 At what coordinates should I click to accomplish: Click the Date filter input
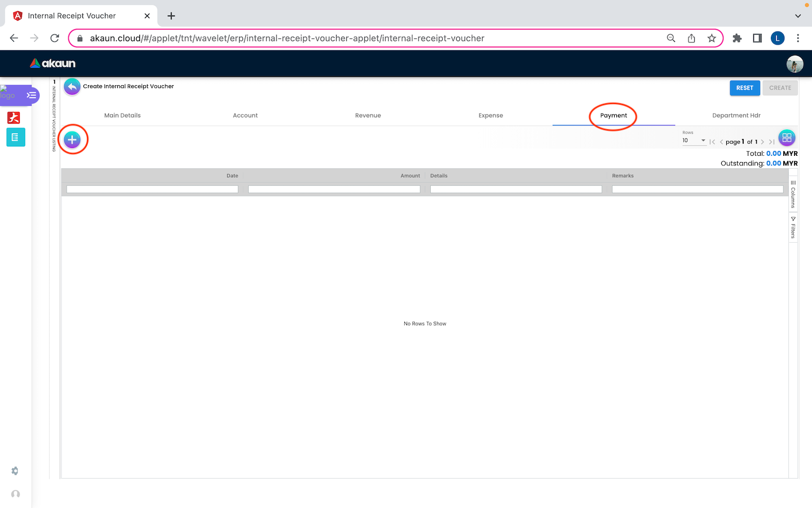152,189
